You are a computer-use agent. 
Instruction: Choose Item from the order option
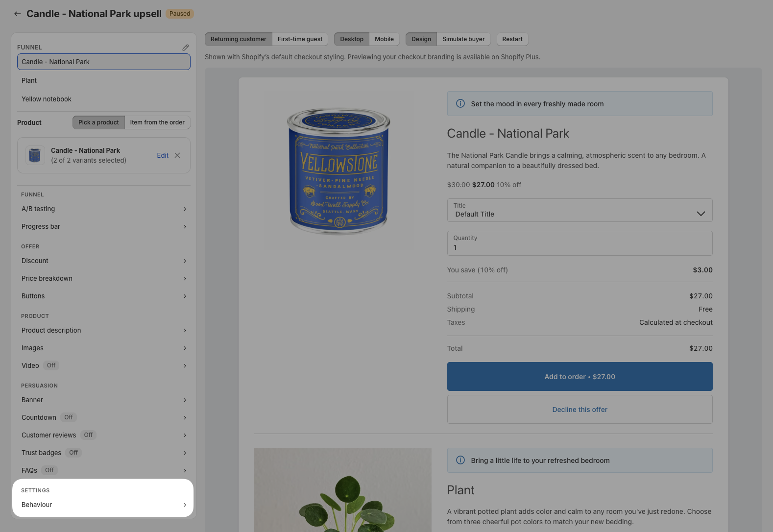(157, 122)
